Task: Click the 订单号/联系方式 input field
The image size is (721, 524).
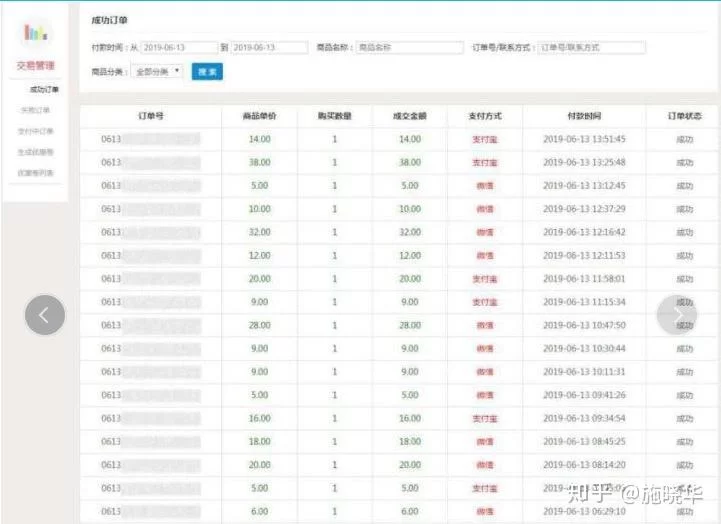Action: 591,47
